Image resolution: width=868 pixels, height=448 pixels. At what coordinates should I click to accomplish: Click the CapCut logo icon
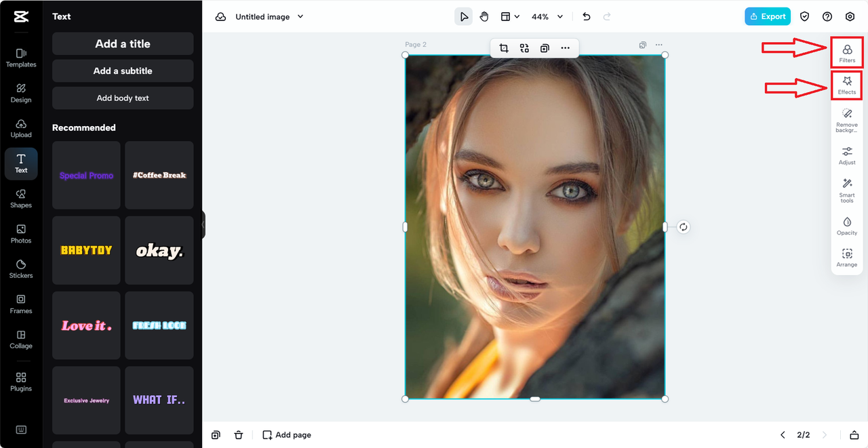pos(20,17)
